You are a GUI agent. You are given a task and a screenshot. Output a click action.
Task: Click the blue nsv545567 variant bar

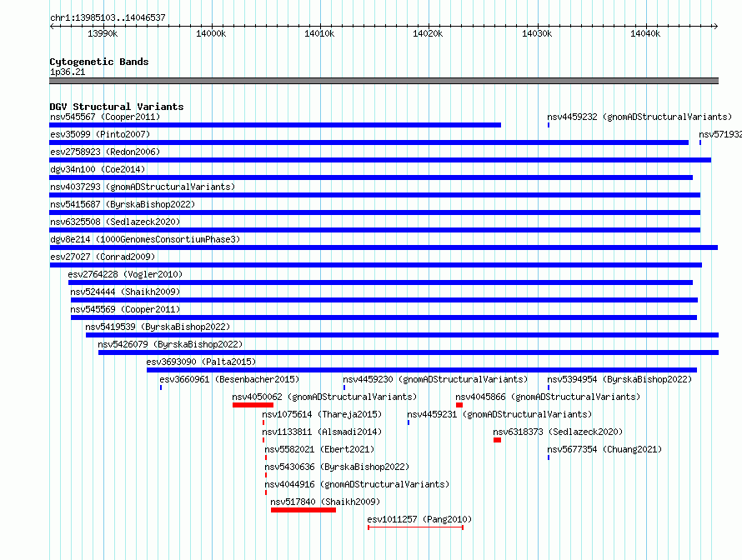pyautogui.click(x=275, y=125)
